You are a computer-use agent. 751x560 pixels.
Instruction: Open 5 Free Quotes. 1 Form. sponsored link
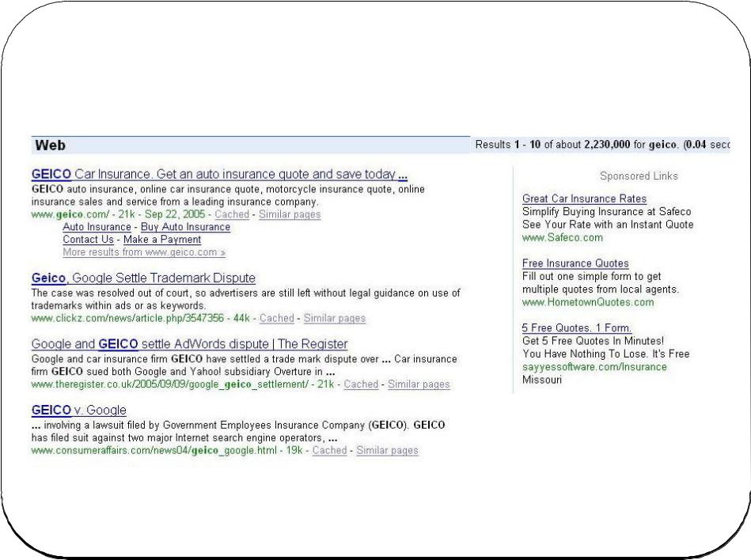(x=577, y=328)
